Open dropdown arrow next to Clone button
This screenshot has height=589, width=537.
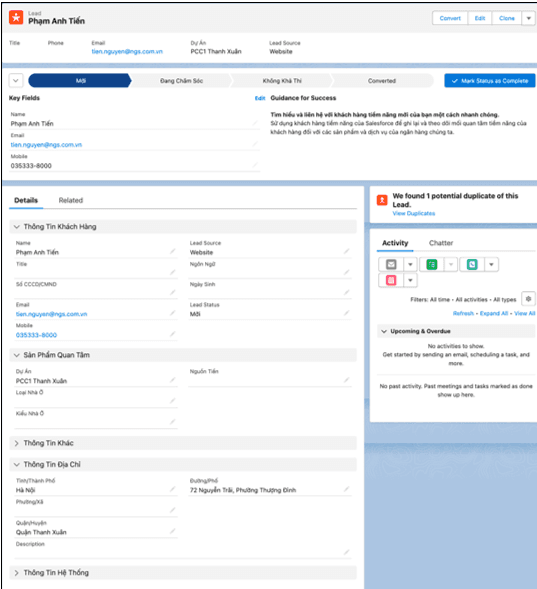pos(529,18)
